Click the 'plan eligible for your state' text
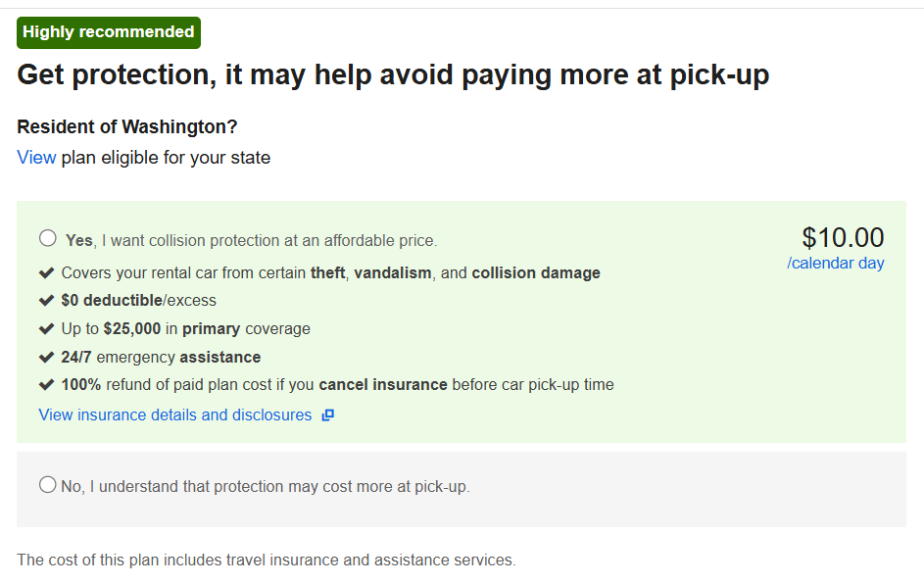 click(166, 157)
